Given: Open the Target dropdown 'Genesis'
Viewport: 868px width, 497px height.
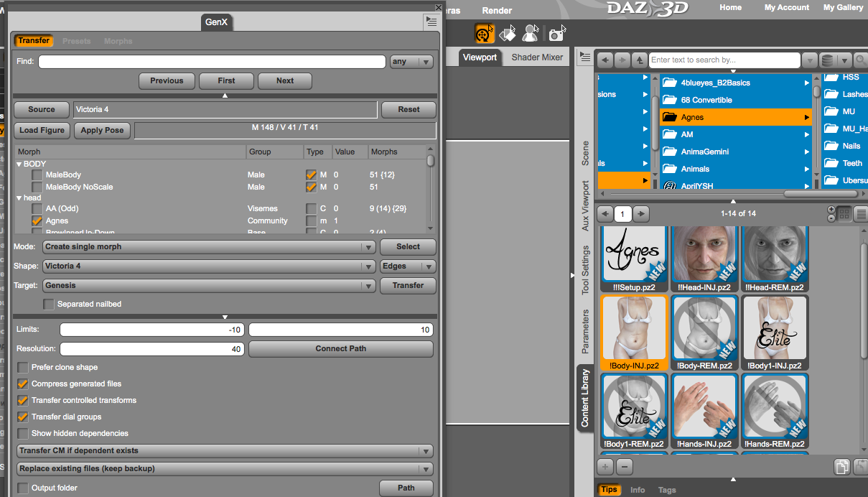Looking at the screenshot, I should pos(209,285).
